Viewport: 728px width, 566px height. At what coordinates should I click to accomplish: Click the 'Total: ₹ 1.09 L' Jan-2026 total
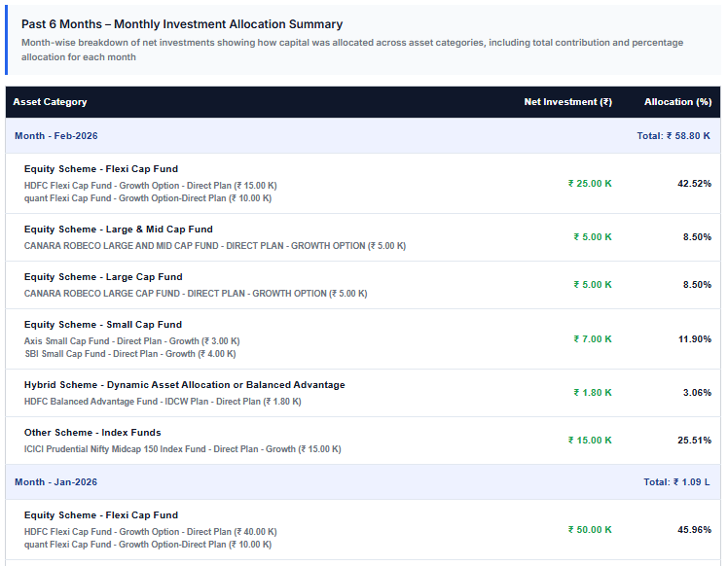point(676,482)
